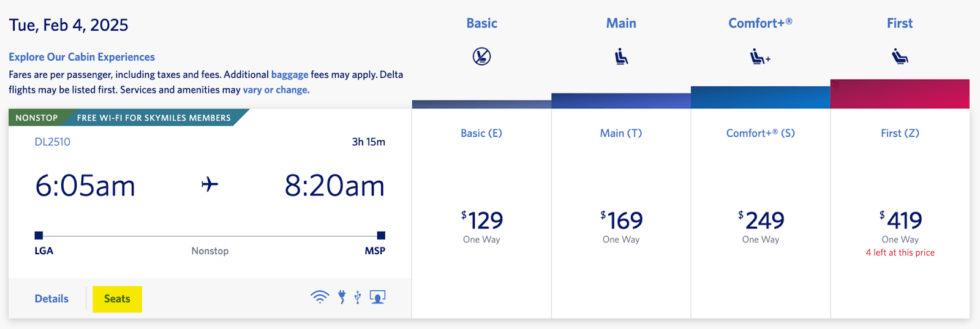Open the Comfort+ cabin column header
This screenshot has height=329, width=980.
coord(760,23)
